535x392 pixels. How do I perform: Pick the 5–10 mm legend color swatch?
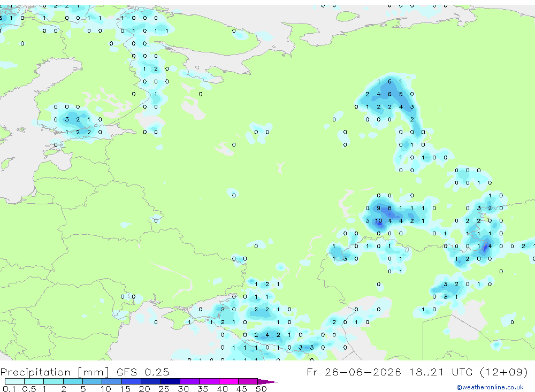pyautogui.click(x=92, y=381)
